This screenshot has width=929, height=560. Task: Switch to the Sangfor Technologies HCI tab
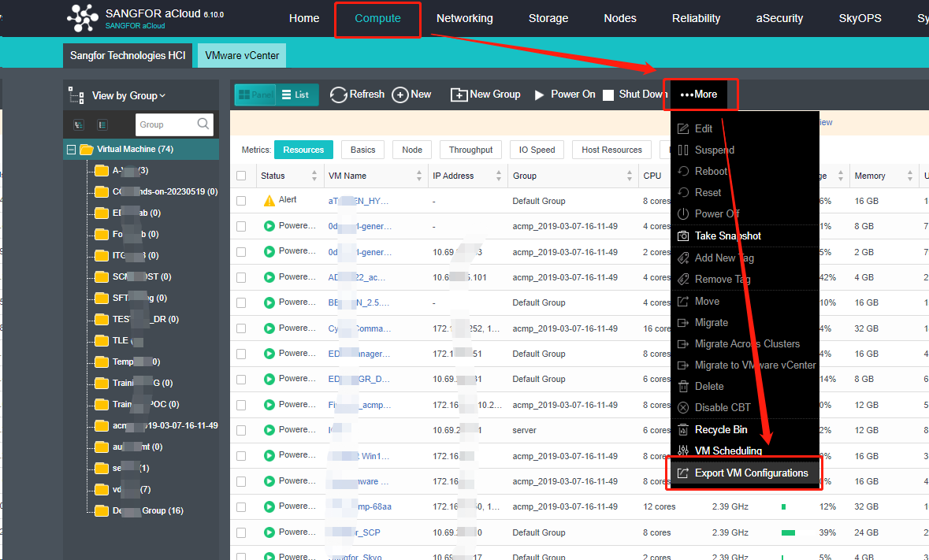pyautogui.click(x=128, y=56)
